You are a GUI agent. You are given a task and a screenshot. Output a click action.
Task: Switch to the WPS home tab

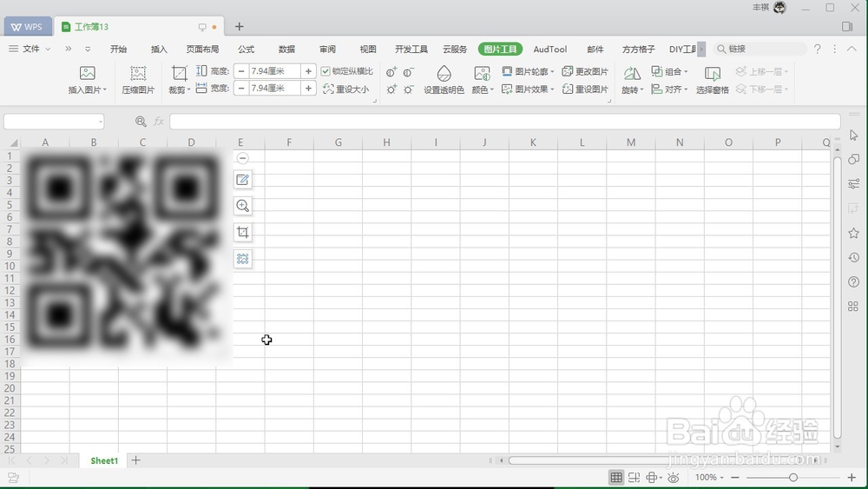[28, 27]
